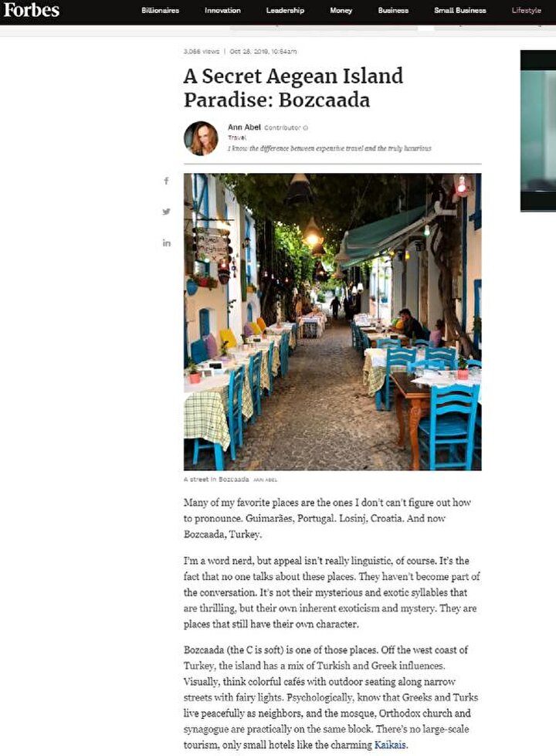Click the contributor info icon beside Ann Abel
556x756 pixels.
click(x=305, y=127)
